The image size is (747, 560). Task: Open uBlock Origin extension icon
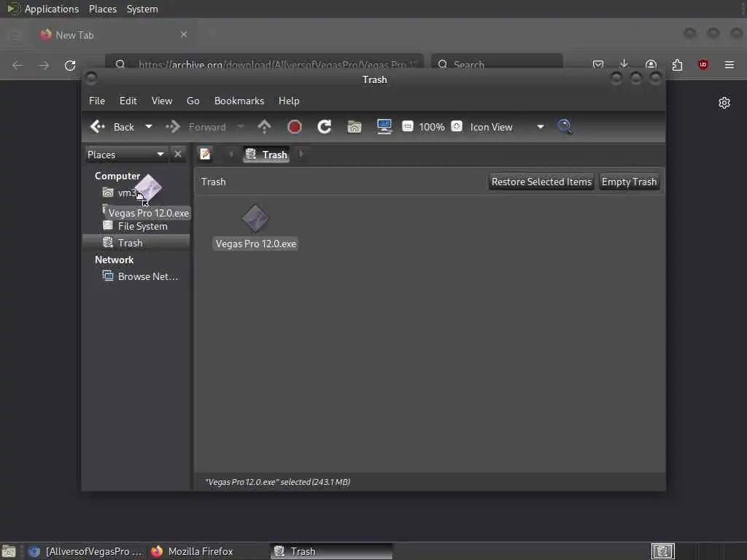[x=703, y=65]
